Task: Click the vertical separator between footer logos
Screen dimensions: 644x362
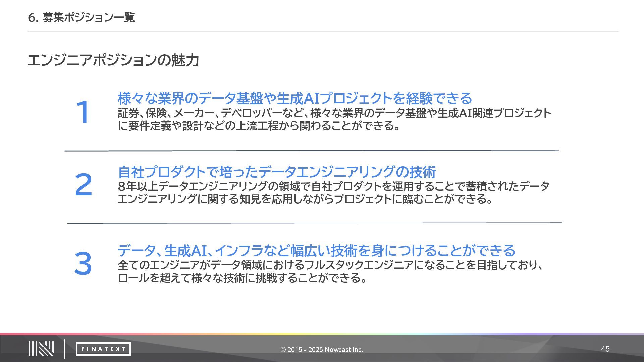Action: click(64, 349)
